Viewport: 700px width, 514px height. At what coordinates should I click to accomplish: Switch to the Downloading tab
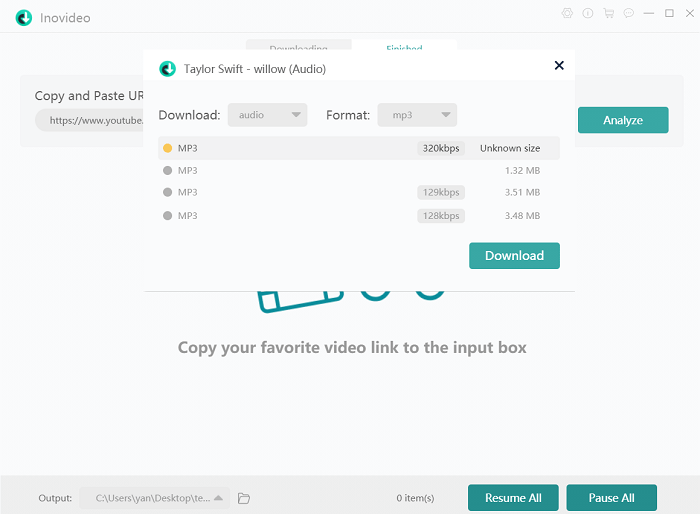[x=298, y=46]
